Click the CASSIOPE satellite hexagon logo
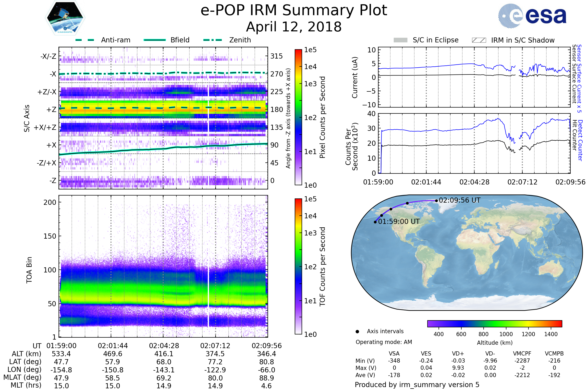Image resolution: width=588 pixels, height=392 pixels. point(65,18)
